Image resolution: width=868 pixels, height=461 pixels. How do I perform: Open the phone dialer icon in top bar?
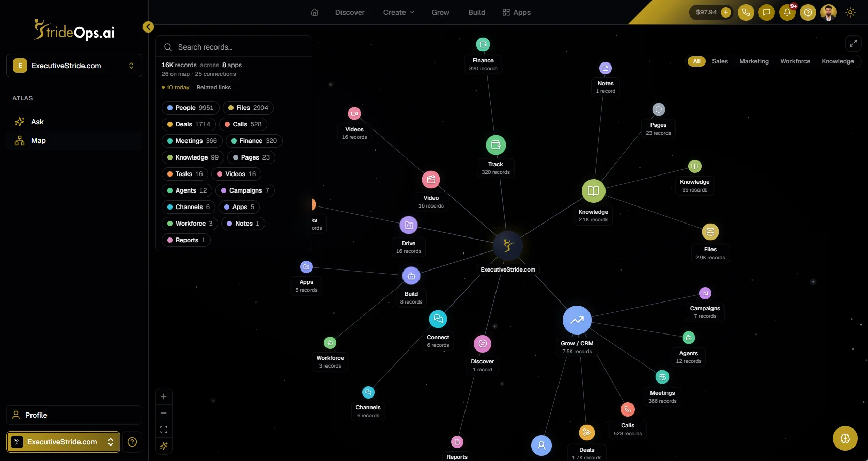coord(746,12)
